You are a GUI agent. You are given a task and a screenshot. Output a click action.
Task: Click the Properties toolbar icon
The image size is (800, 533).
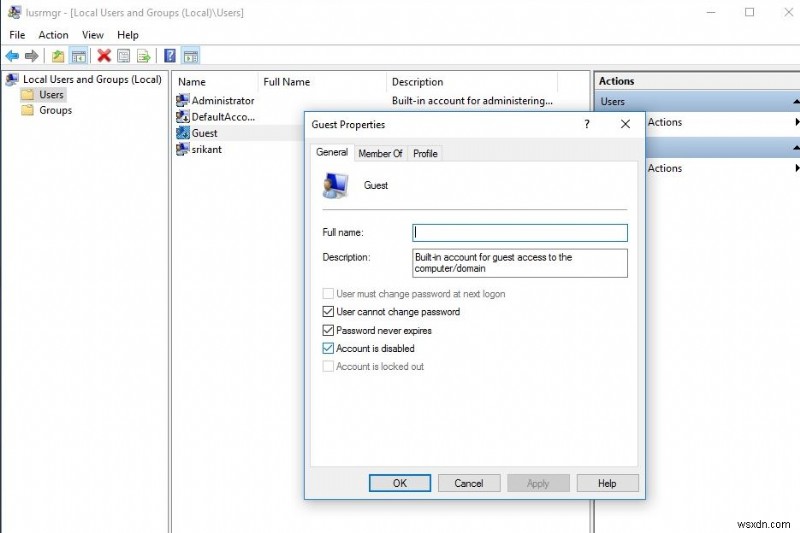tap(123, 56)
